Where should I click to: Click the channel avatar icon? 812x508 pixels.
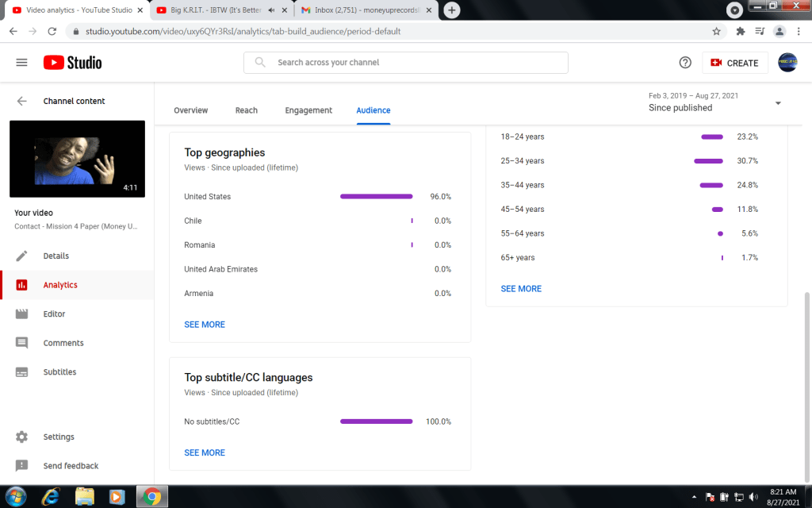tap(787, 63)
